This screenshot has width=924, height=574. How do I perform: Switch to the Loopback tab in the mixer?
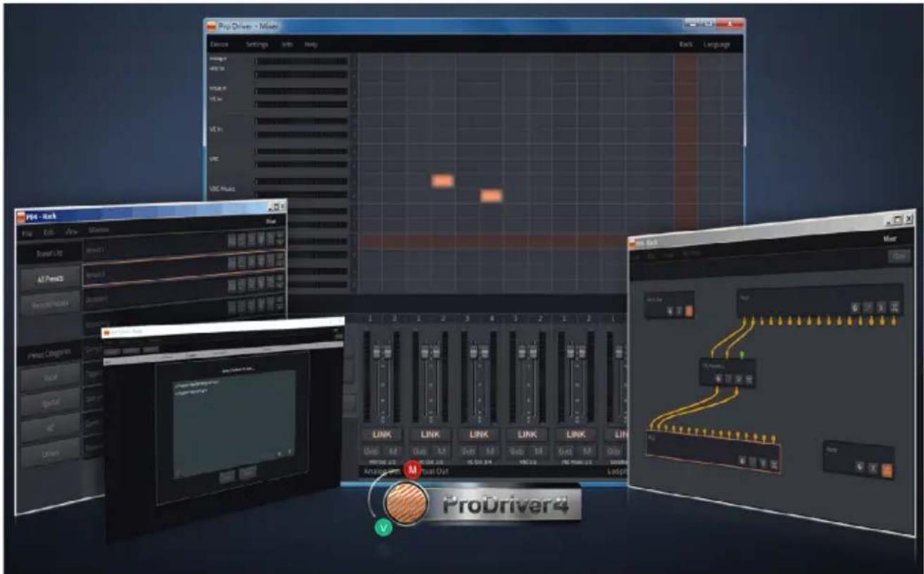(617, 470)
